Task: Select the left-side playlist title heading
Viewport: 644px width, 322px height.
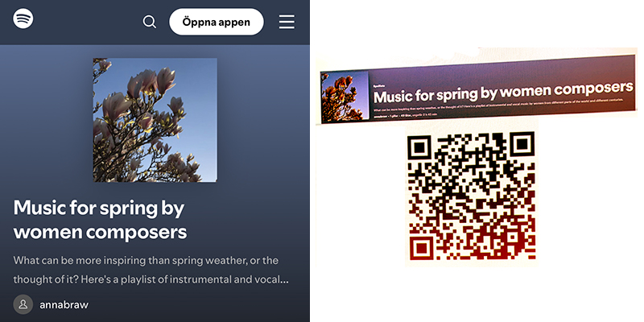Action: click(x=100, y=220)
